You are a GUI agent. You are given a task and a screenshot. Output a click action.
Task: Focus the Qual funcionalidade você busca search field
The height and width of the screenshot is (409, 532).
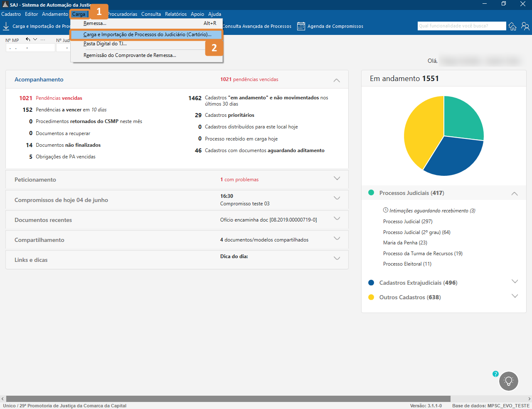[x=462, y=26]
